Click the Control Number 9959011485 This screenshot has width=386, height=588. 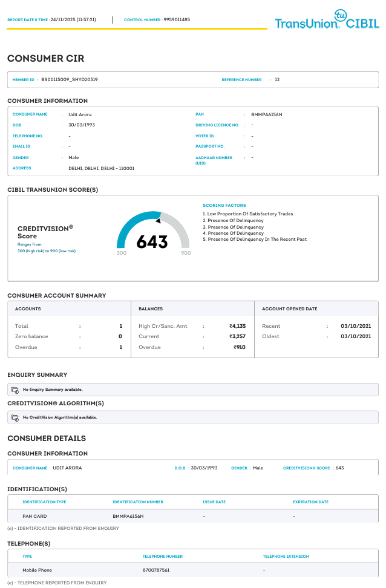tap(177, 20)
